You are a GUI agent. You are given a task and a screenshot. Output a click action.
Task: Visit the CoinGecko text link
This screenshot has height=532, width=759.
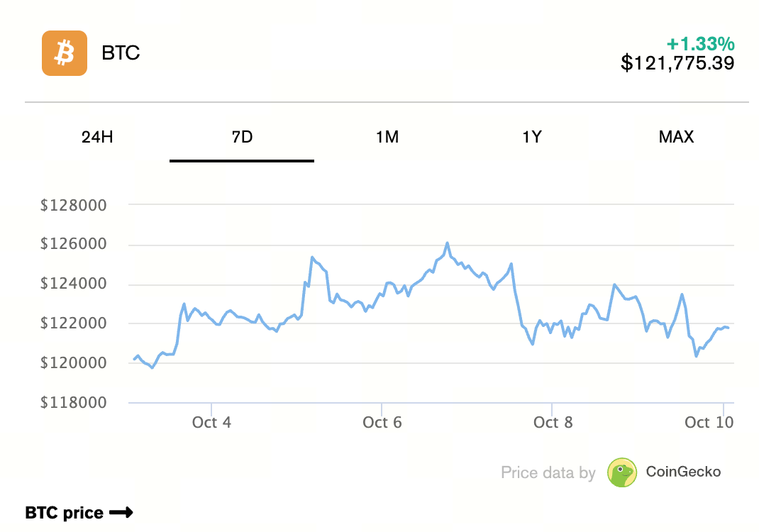click(683, 472)
